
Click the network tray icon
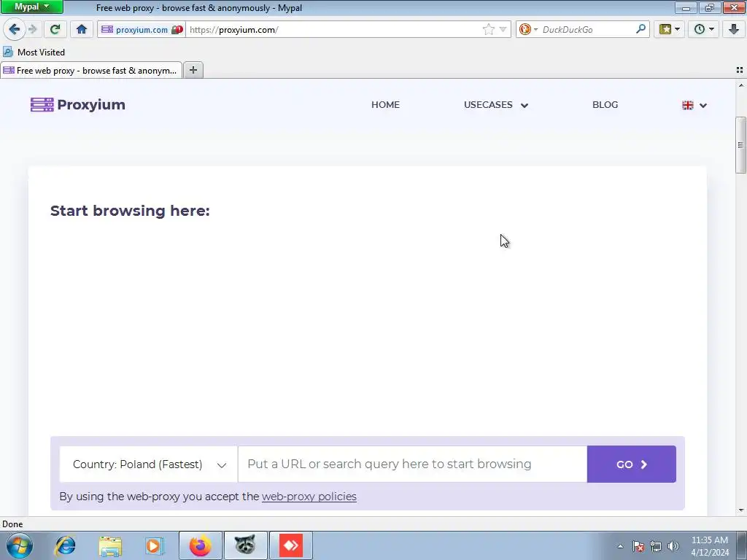tap(656, 546)
